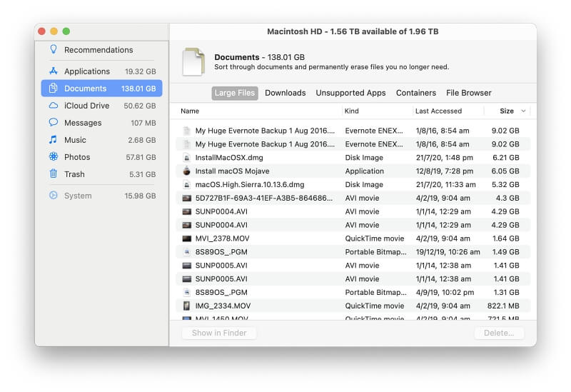Screen dimensions: 571x392
Task: Click the 4.3 GB size value
Action: tap(507, 198)
